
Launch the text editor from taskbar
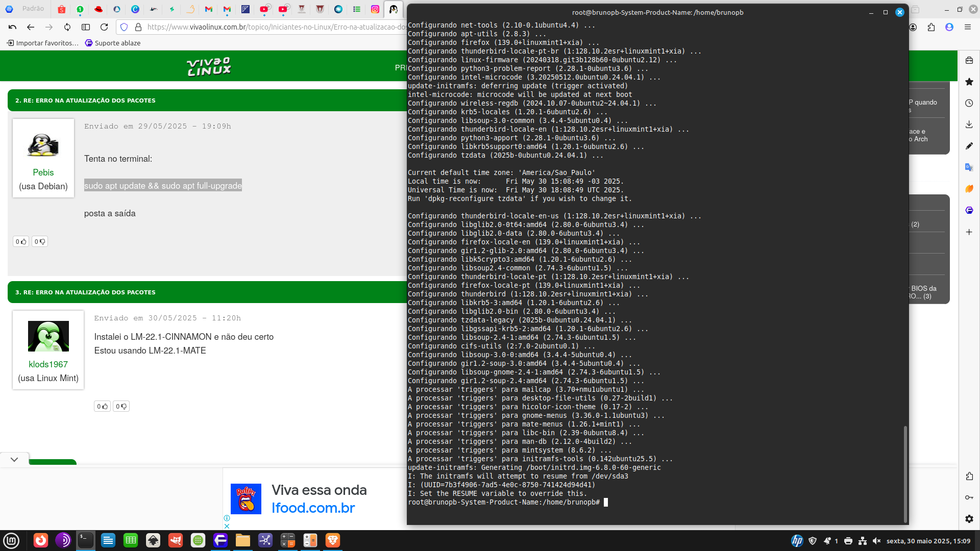pyautogui.click(x=108, y=540)
